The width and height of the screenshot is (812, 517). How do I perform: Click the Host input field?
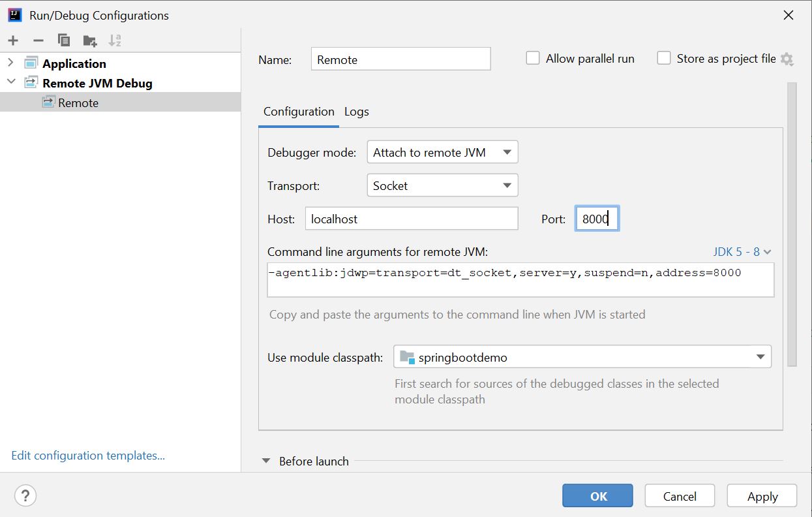pyautogui.click(x=411, y=219)
